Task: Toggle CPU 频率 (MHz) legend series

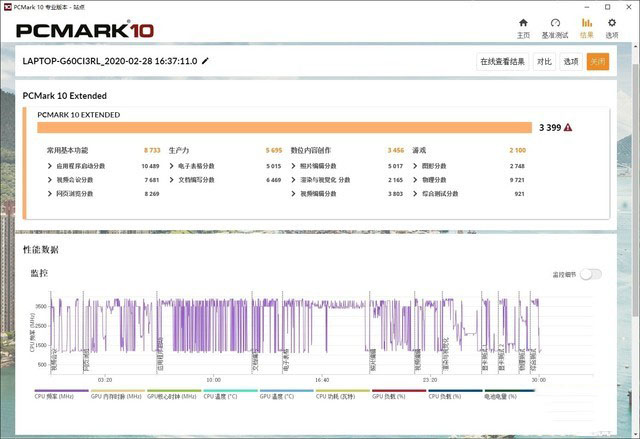Action: (x=61, y=394)
